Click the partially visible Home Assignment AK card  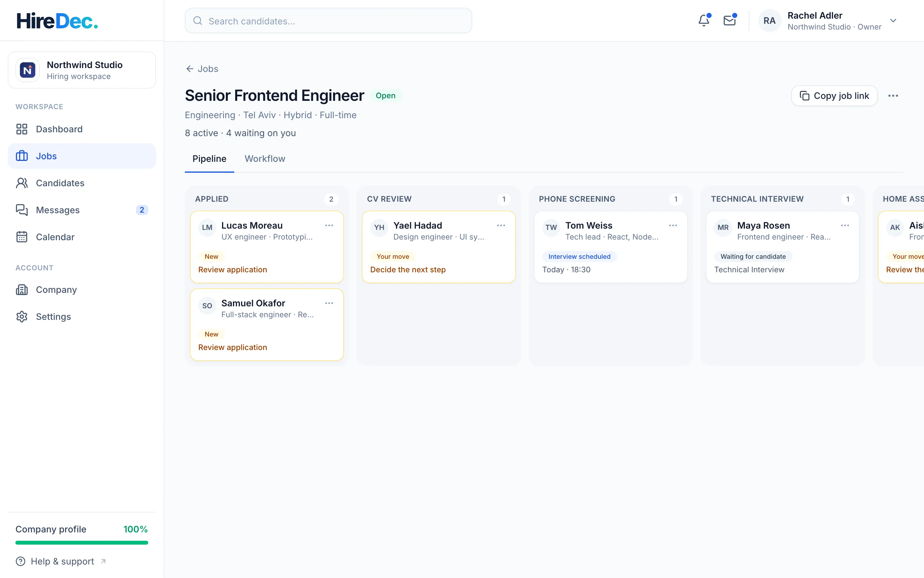pos(901,247)
